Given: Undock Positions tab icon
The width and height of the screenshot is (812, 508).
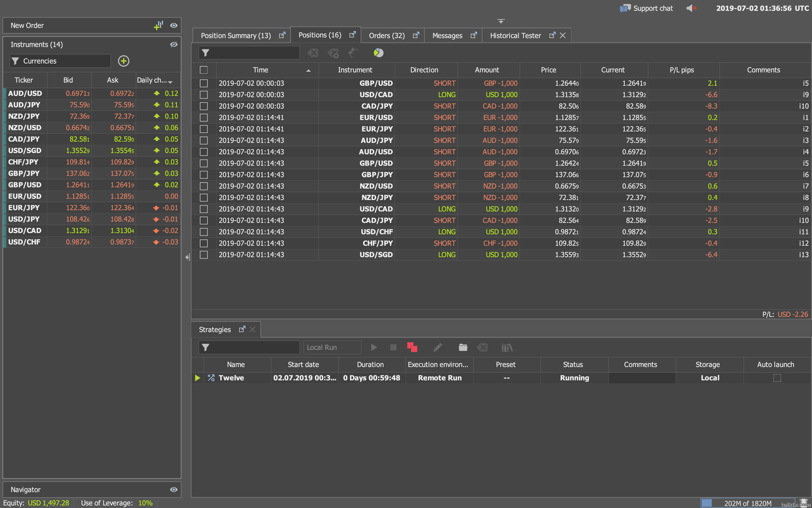Looking at the screenshot, I should [352, 35].
